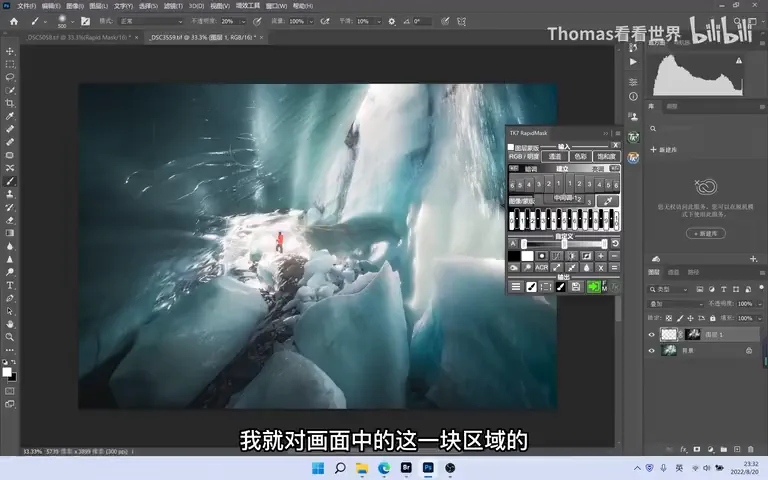
Task: Click the saturation button in TK7 input row
Action: point(606,157)
